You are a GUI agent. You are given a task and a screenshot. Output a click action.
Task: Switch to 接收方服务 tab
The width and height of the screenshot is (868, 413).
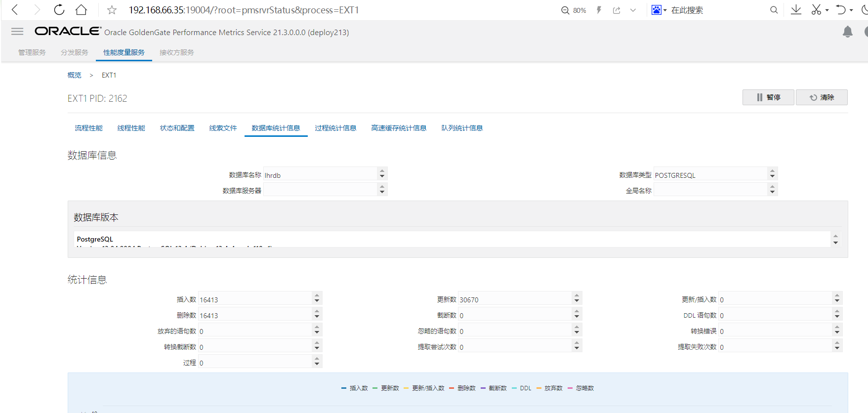pyautogui.click(x=177, y=52)
